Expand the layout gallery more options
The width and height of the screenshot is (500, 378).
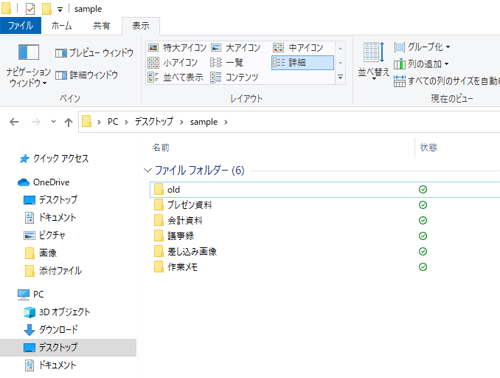click(x=340, y=77)
